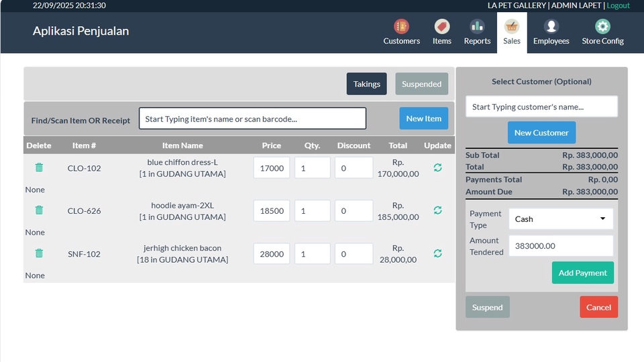Delete the blue chiffon dress-L row
This screenshot has width=644, height=362.
39,168
